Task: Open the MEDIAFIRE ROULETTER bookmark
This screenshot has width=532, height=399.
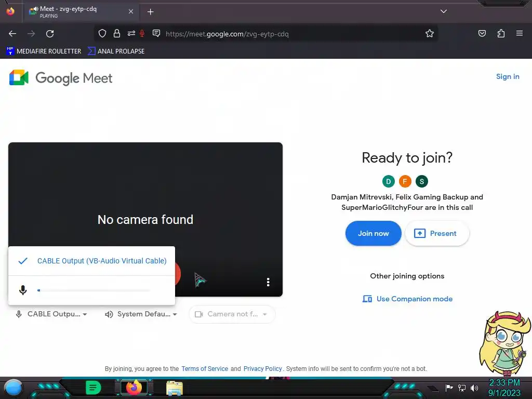Action: [x=44, y=51]
